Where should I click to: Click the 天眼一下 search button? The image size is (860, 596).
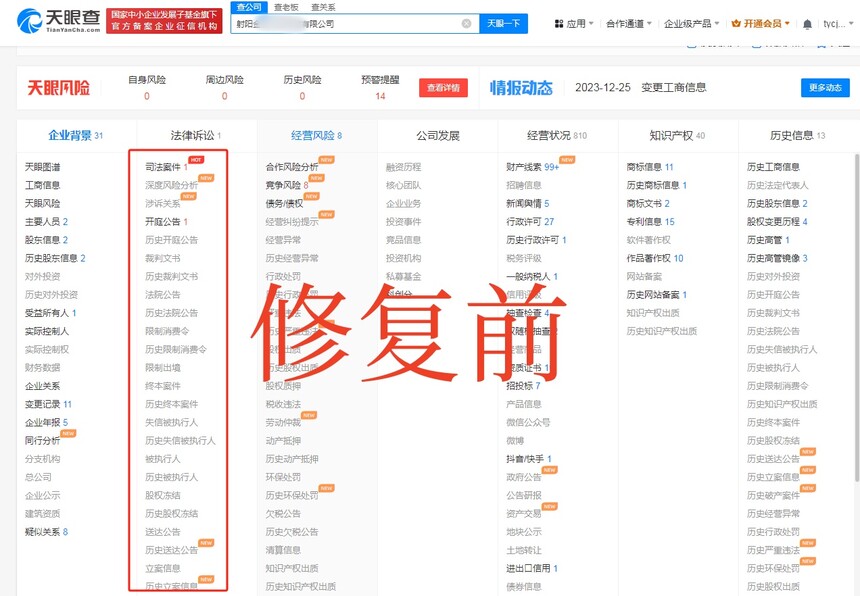(x=503, y=24)
